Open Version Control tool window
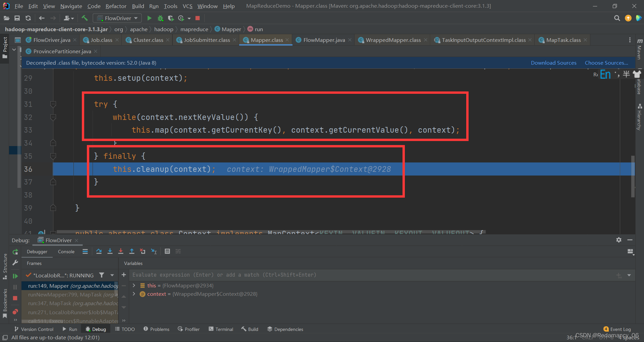Screen dimensions: 644x342 34,329
